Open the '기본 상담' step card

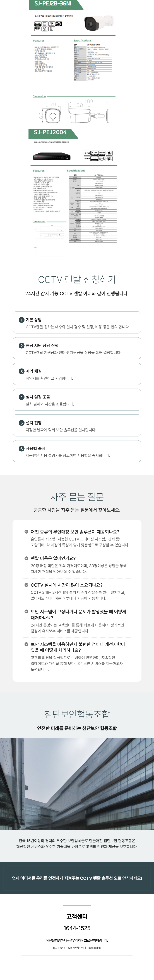(x=77, y=323)
